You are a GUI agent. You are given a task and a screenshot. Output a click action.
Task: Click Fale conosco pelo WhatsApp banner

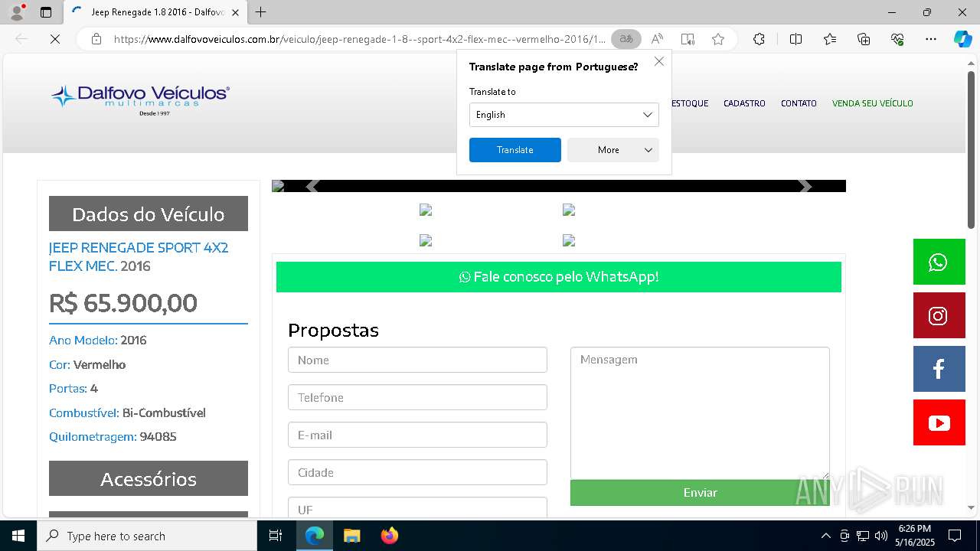559,277
